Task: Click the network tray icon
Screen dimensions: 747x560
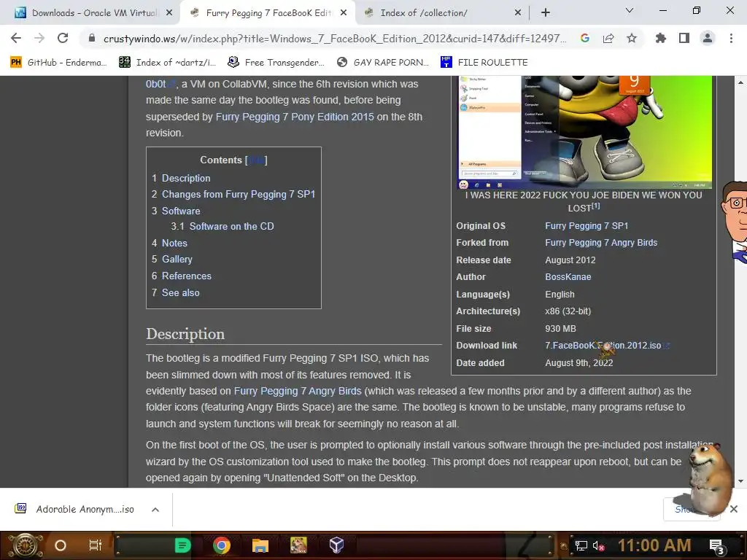Action: click(581, 545)
